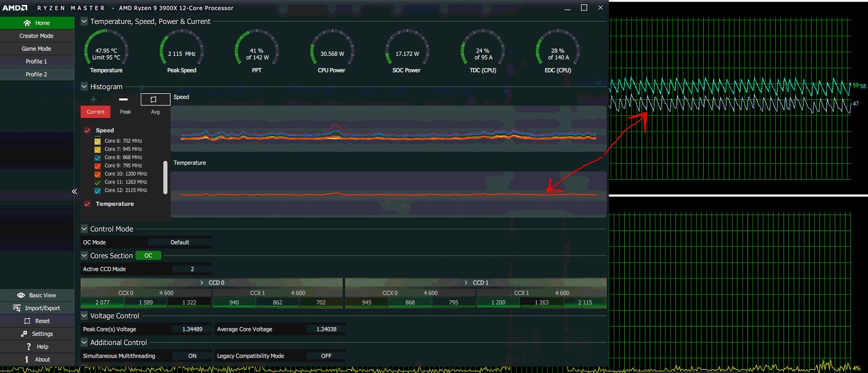
Task: Select the Profile 2 tab
Action: [x=37, y=74]
